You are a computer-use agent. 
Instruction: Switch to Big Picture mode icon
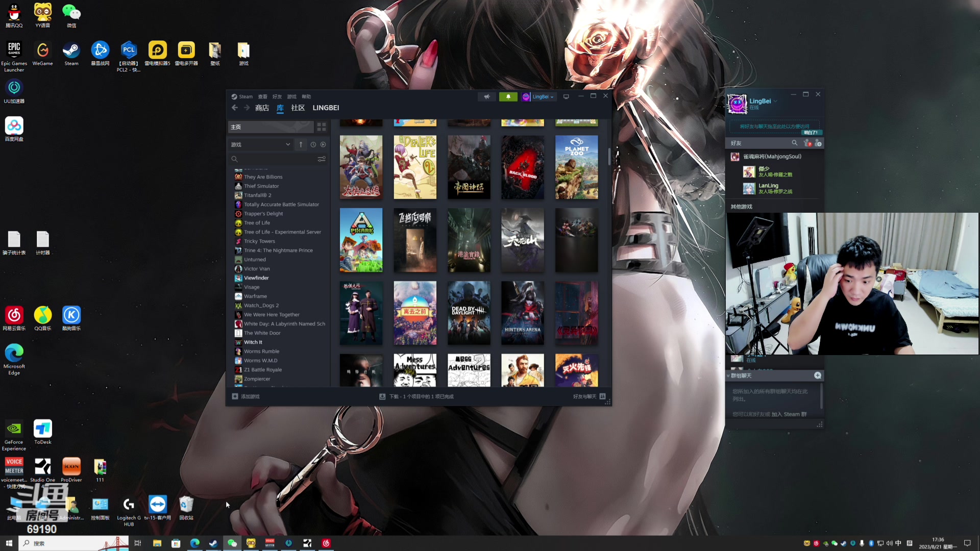[566, 96]
